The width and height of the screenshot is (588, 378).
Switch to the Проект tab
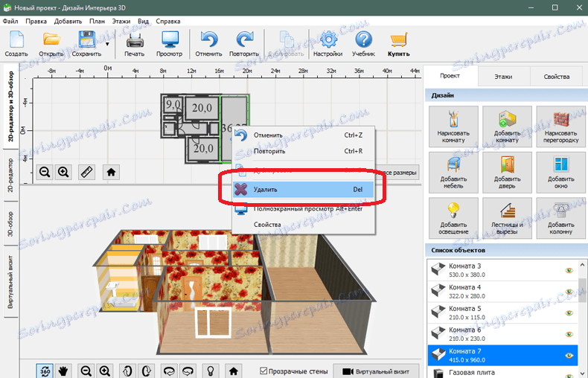[450, 76]
